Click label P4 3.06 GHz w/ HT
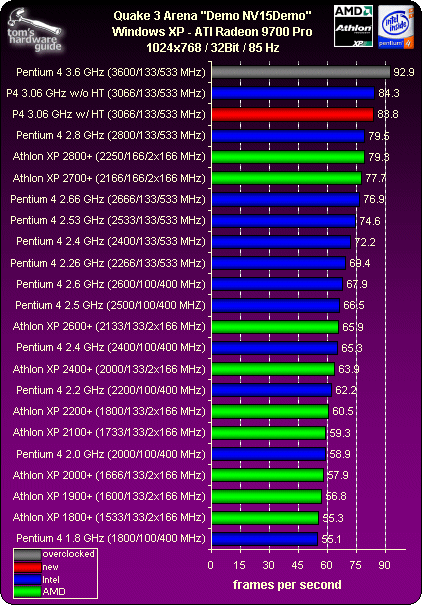 pyautogui.click(x=109, y=114)
